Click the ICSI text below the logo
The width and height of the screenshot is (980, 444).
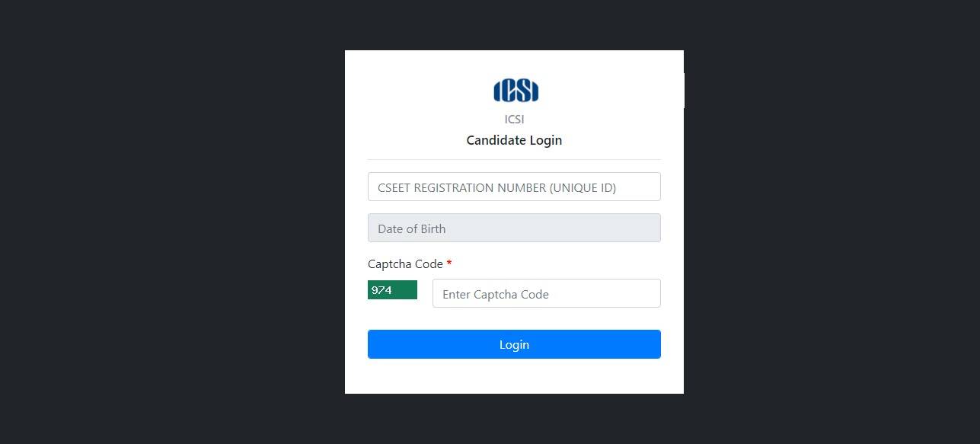[x=514, y=120]
